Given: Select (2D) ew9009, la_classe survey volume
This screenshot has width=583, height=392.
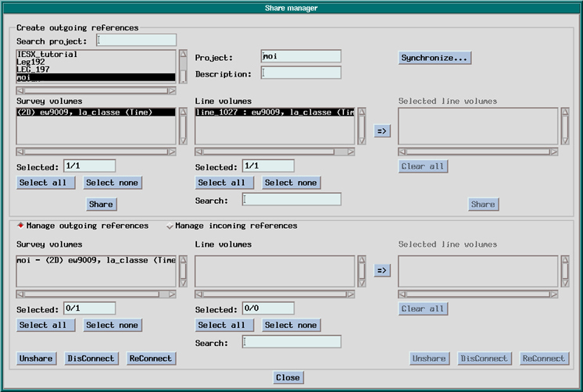Looking at the screenshot, I should pos(96,112).
